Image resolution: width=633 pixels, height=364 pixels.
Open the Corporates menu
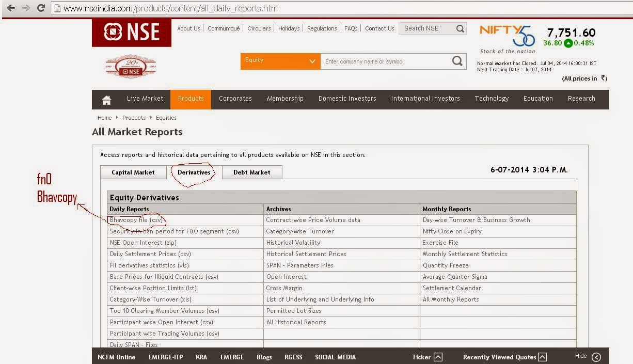point(235,99)
